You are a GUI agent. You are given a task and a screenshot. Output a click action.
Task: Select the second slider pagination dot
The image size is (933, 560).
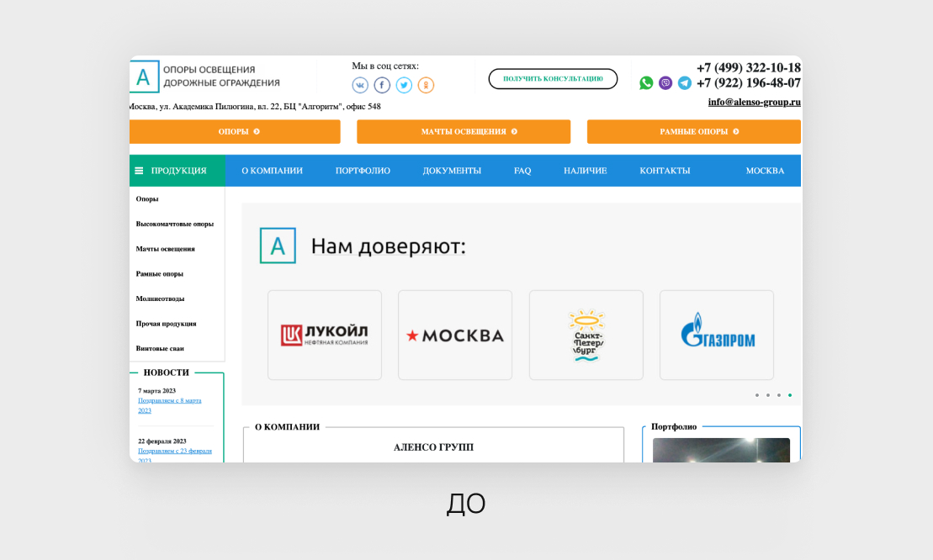pos(768,395)
